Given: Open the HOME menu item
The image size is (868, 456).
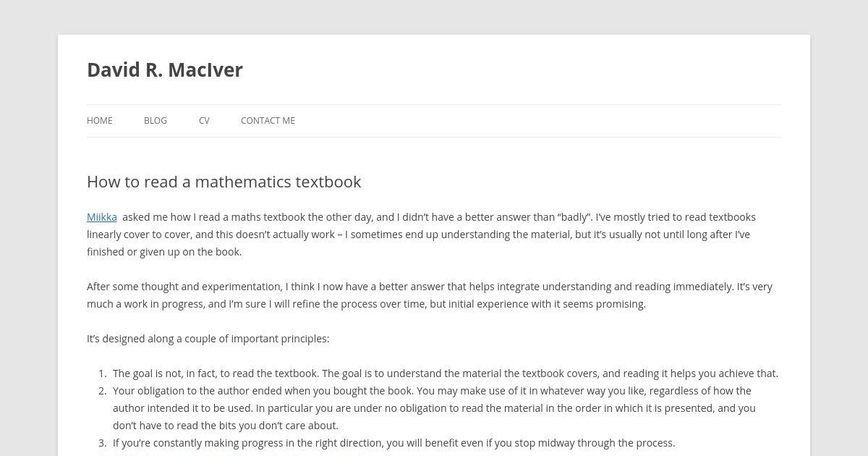Looking at the screenshot, I should (100, 121).
